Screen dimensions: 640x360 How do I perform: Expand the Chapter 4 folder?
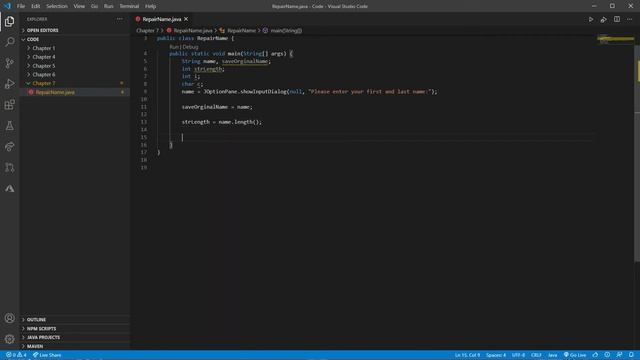[75, 57]
